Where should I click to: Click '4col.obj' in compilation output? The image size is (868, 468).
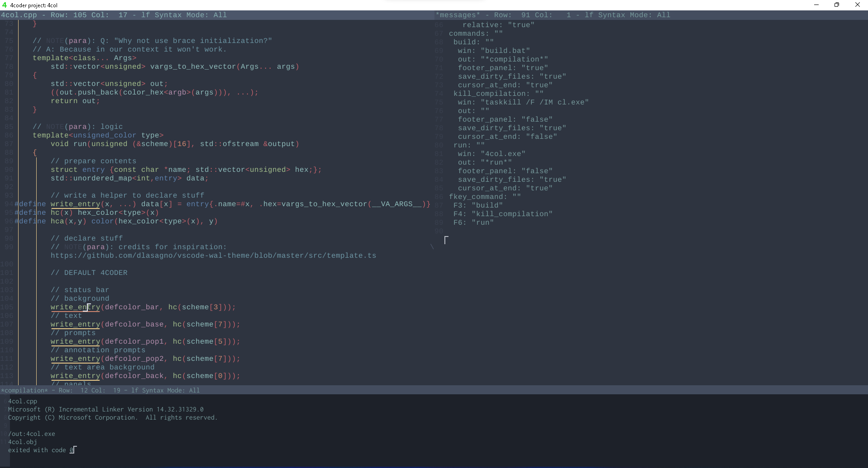pyautogui.click(x=23, y=442)
